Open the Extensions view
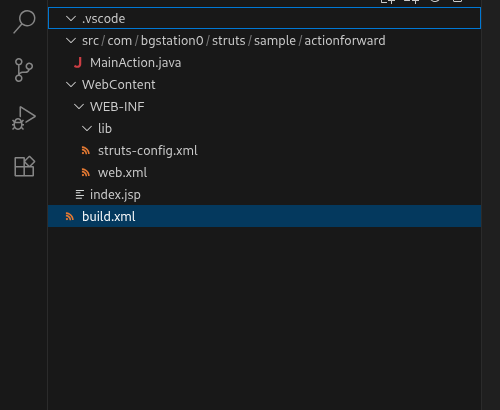Image resolution: width=500 pixels, height=410 pixels. tap(24, 166)
